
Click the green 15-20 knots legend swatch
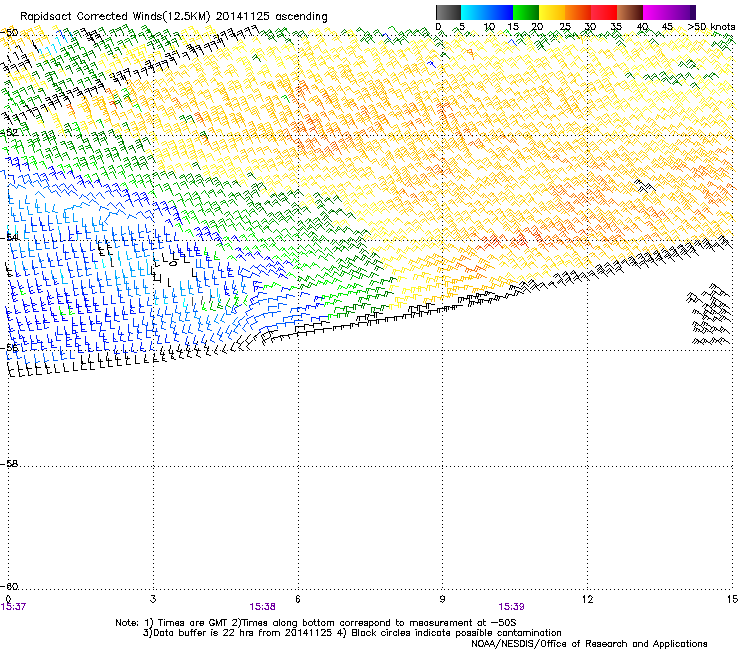tap(526, 12)
